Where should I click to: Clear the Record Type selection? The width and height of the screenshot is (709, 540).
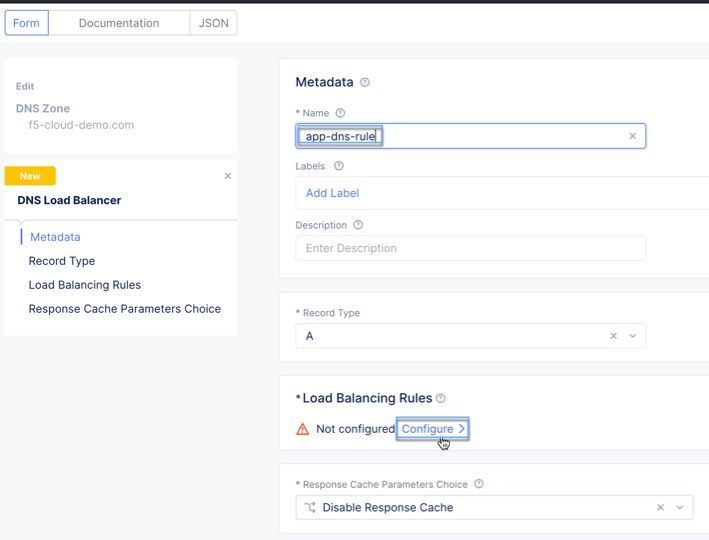tap(614, 336)
